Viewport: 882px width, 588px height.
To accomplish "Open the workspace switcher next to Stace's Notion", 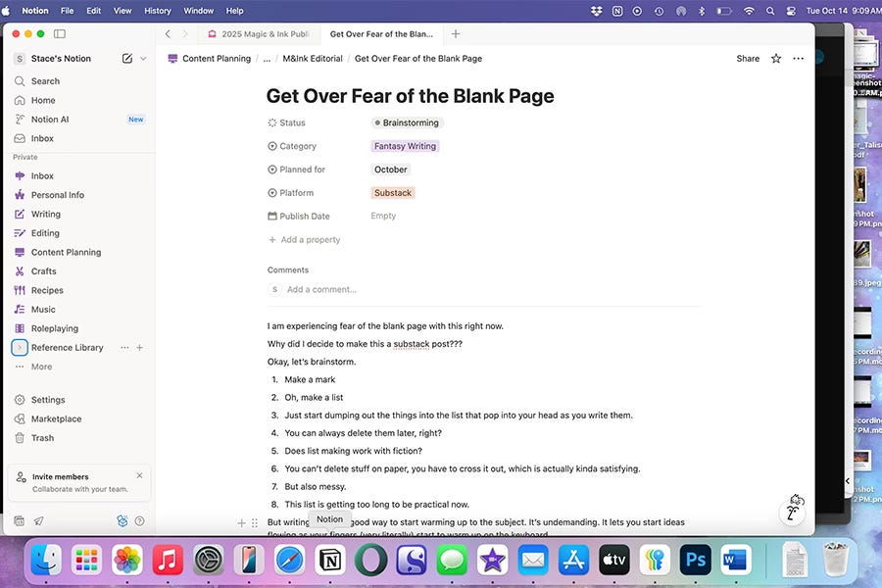I will pyautogui.click(x=142, y=58).
